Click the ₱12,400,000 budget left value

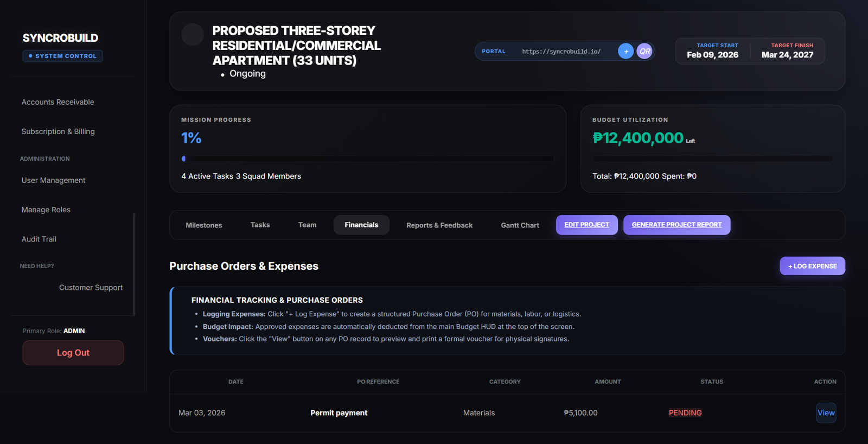[638, 138]
